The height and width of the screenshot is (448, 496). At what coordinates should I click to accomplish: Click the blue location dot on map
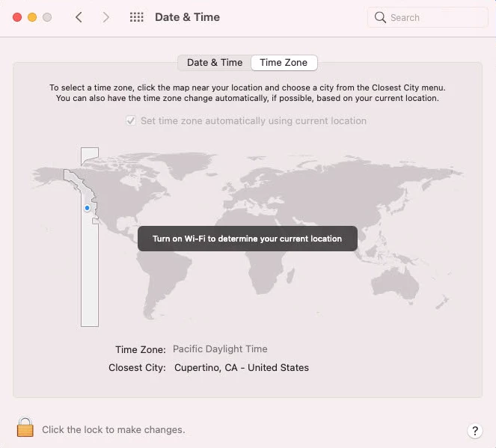coord(87,208)
